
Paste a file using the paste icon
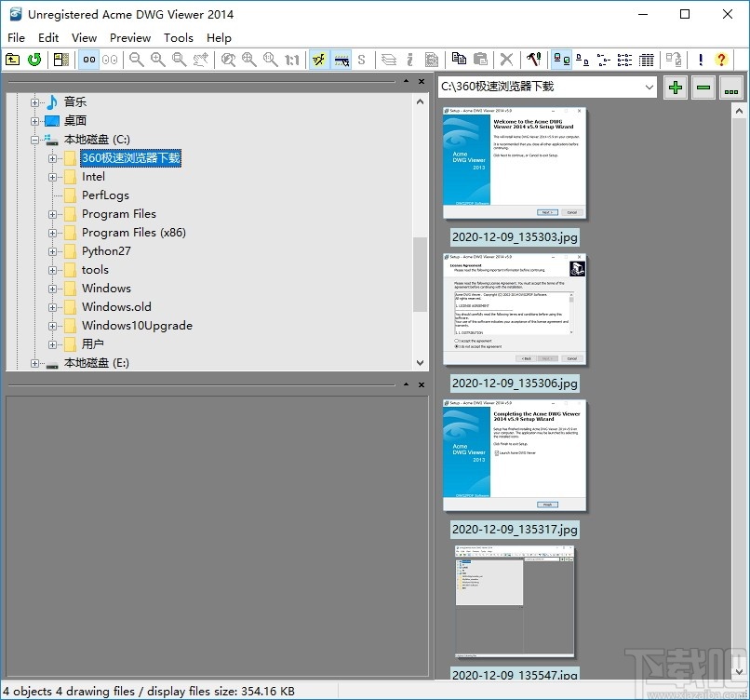(x=482, y=59)
